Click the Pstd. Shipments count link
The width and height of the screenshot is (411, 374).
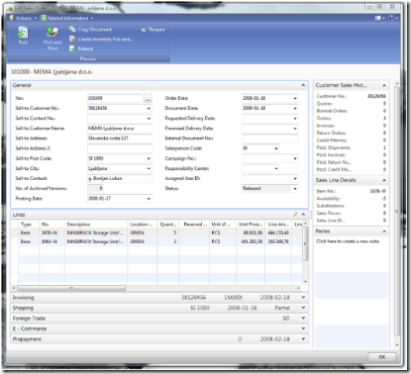pyautogui.click(x=384, y=148)
